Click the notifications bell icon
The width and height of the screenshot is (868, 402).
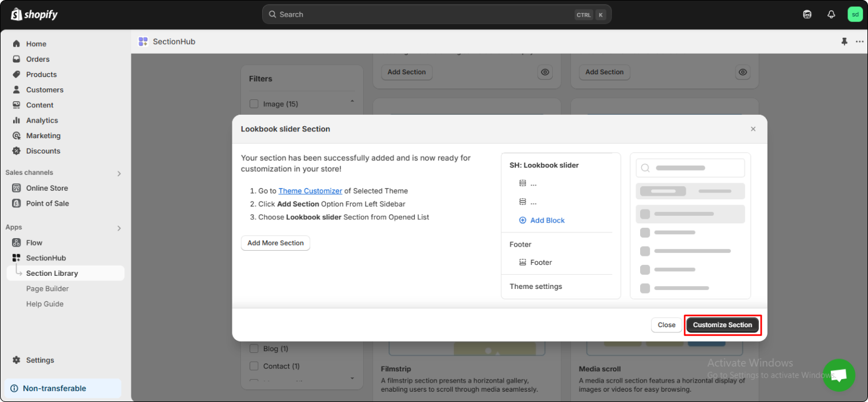pyautogui.click(x=831, y=15)
